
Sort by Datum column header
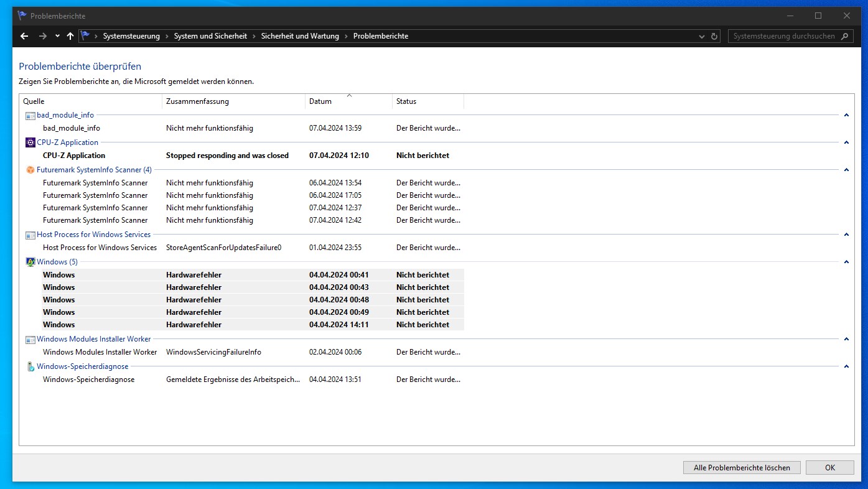tap(348, 101)
